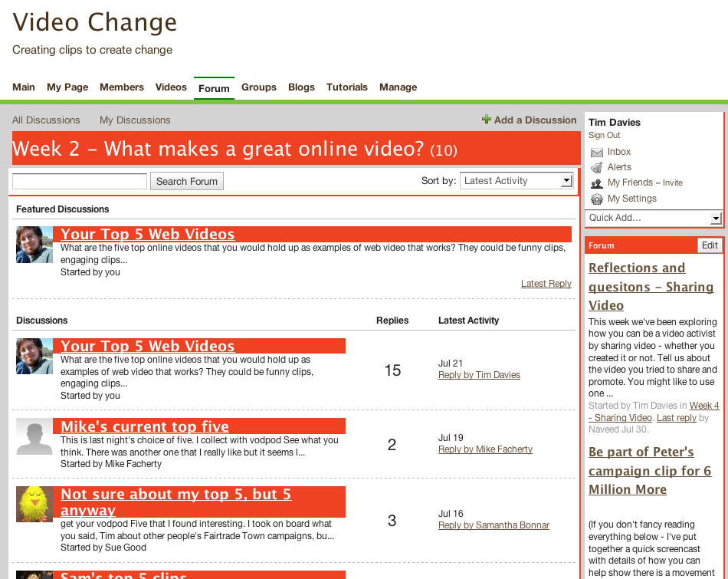Go to the Tutorials tab
Viewport: 728px width, 579px height.
(347, 87)
